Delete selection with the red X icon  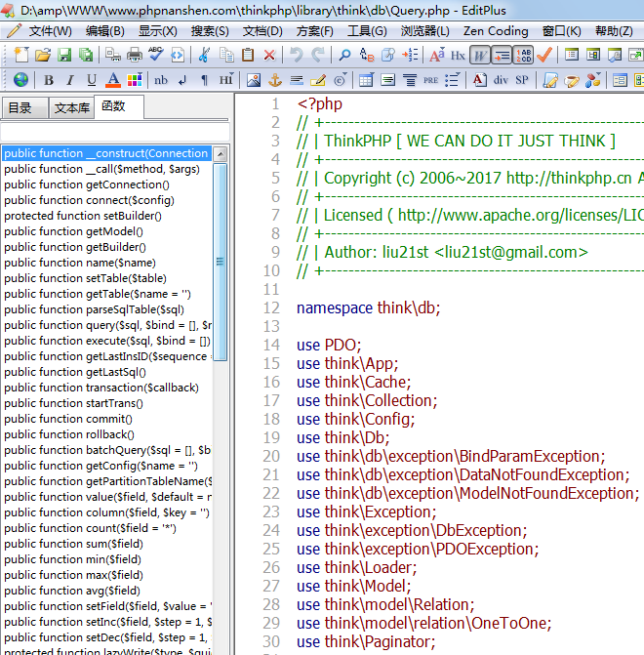tap(269, 55)
